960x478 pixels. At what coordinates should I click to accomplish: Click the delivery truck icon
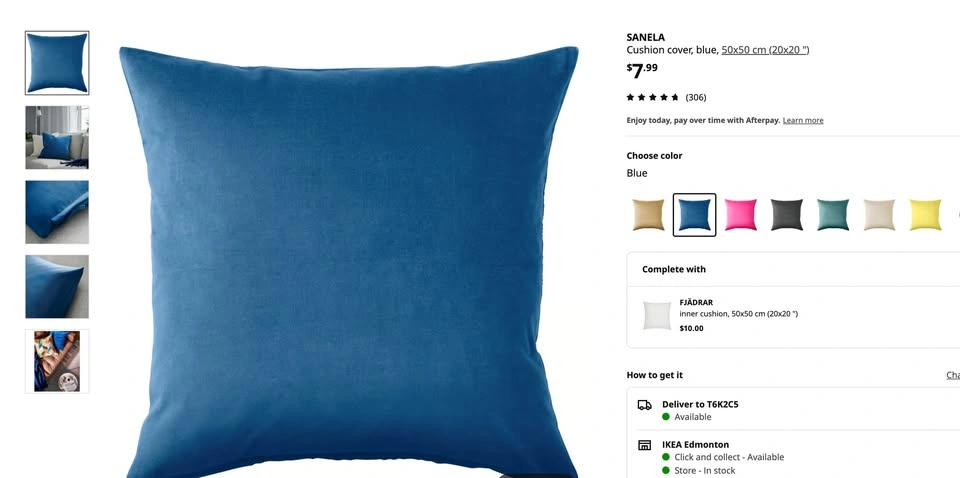[644, 405]
